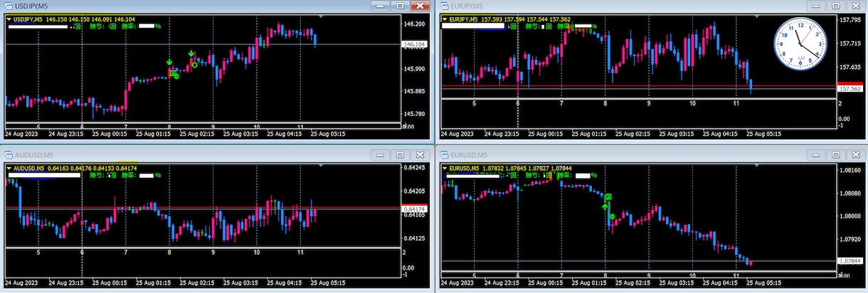Click the 146.104 current price label
This screenshot has height=293, width=868.
[x=413, y=45]
